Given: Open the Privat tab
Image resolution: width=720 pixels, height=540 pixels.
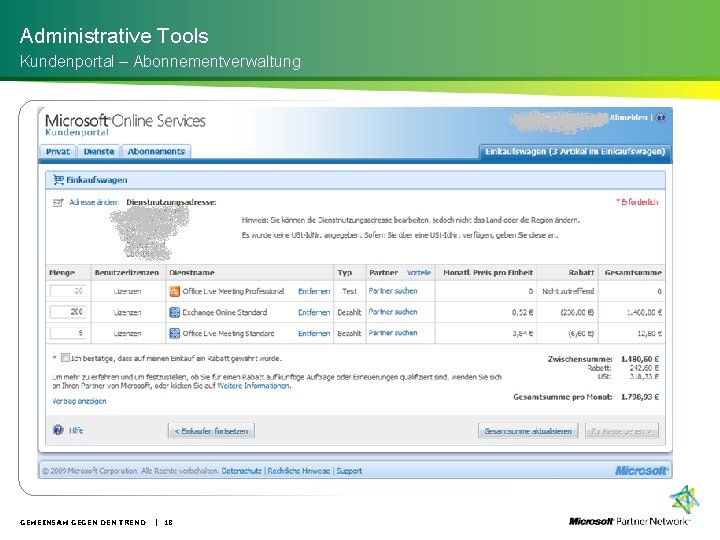Looking at the screenshot, I should [x=58, y=152].
